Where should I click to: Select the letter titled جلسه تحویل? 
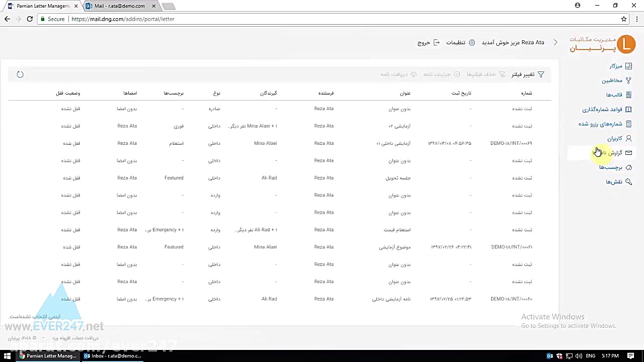click(x=398, y=178)
